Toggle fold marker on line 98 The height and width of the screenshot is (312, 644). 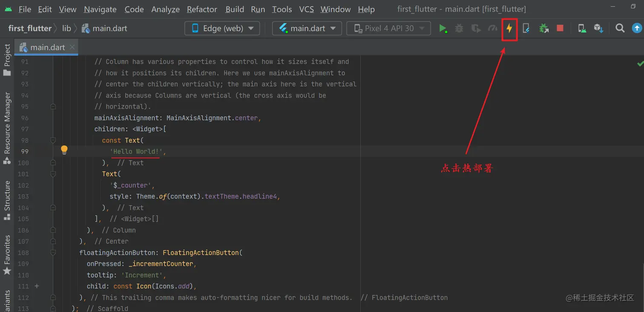53,140
